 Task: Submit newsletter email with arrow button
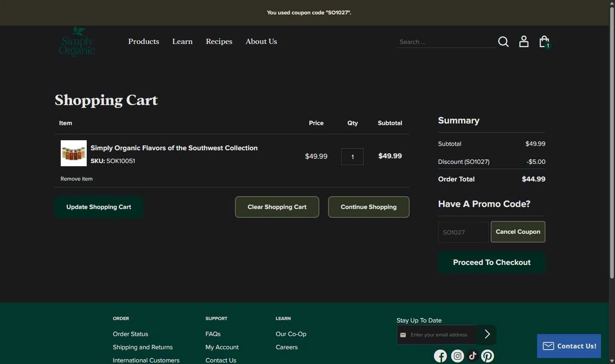487,334
